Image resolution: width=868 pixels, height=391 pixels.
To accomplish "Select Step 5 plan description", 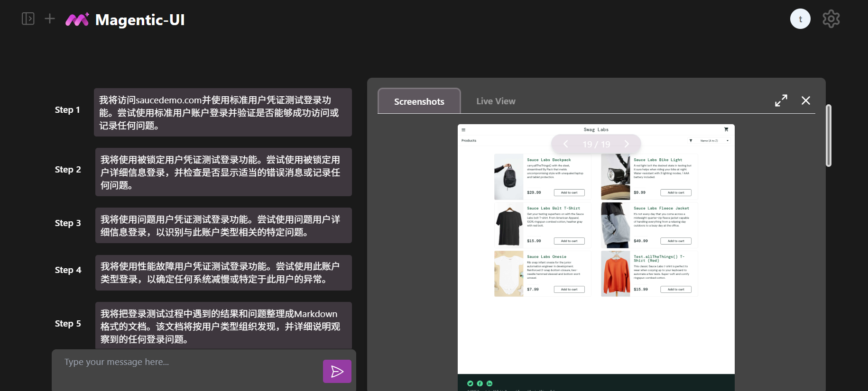I will (223, 326).
